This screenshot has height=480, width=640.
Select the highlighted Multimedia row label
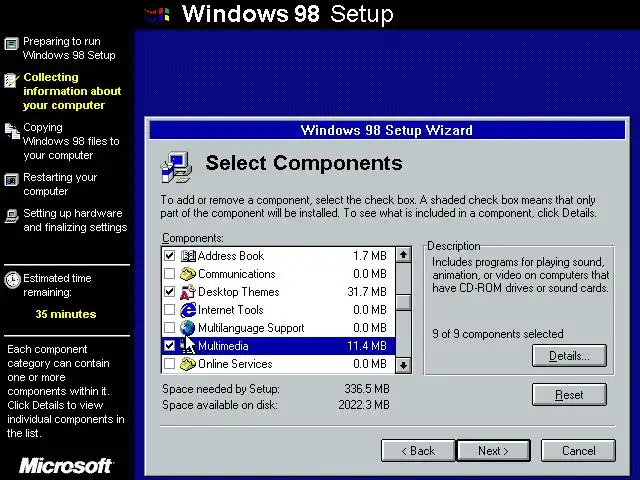(x=223, y=346)
